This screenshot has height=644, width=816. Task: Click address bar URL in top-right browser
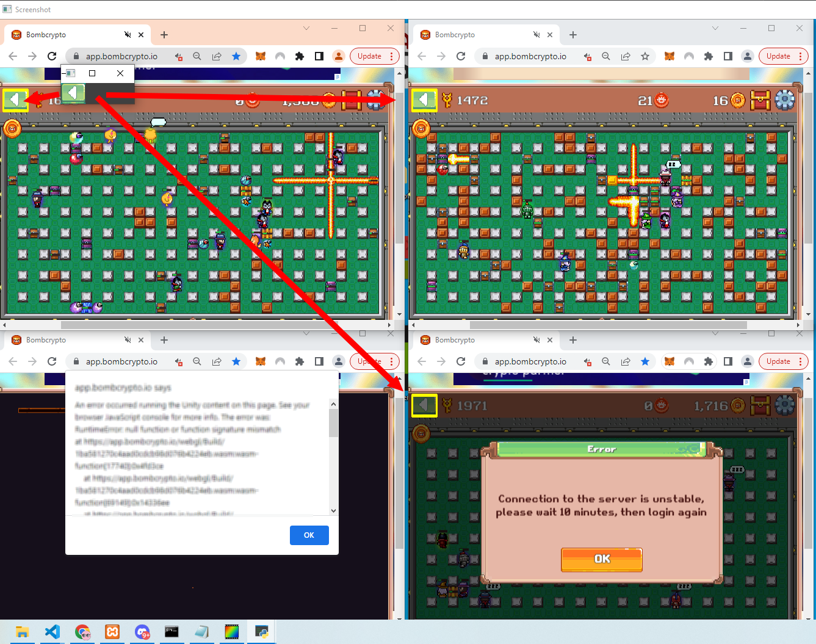pos(530,56)
